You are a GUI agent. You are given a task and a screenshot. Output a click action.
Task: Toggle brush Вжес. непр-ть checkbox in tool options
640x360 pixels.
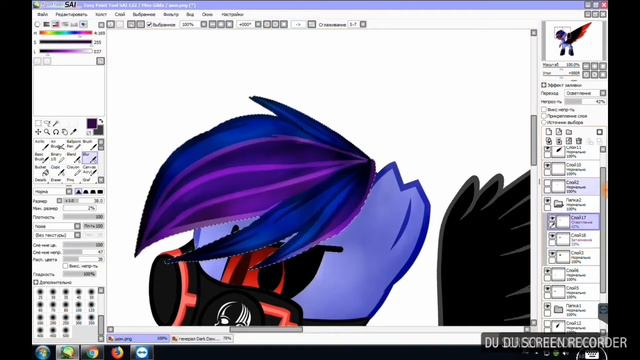coord(65,266)
